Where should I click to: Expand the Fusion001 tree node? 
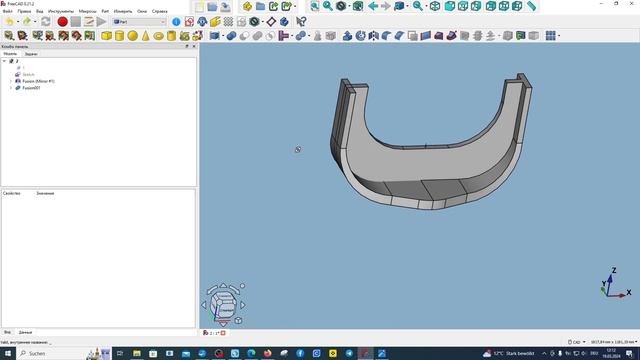(11, 88)
